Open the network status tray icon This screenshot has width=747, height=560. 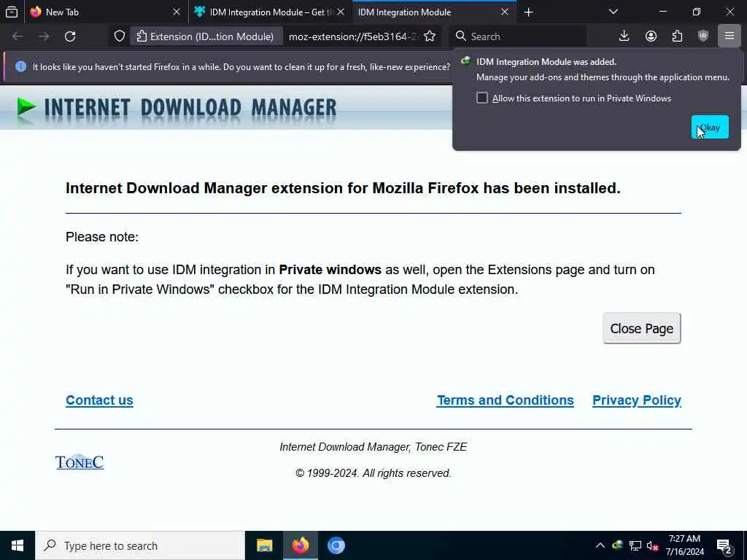coord(635,545)
